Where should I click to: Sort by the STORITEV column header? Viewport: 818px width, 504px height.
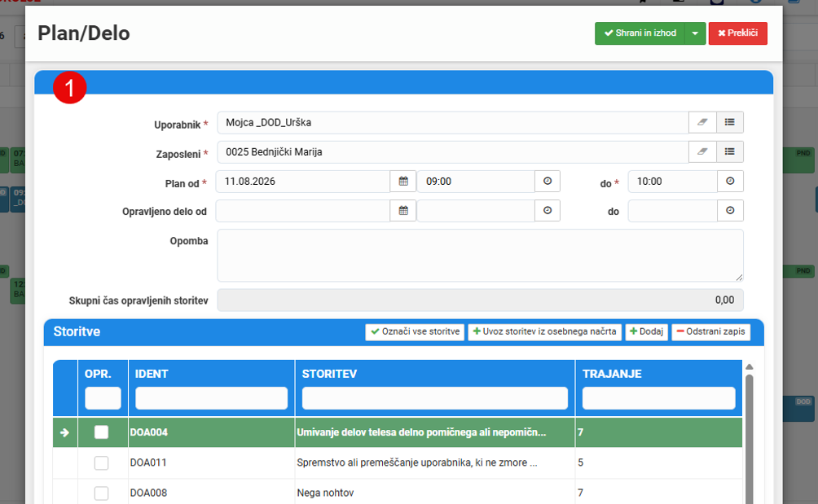point(329,374)
